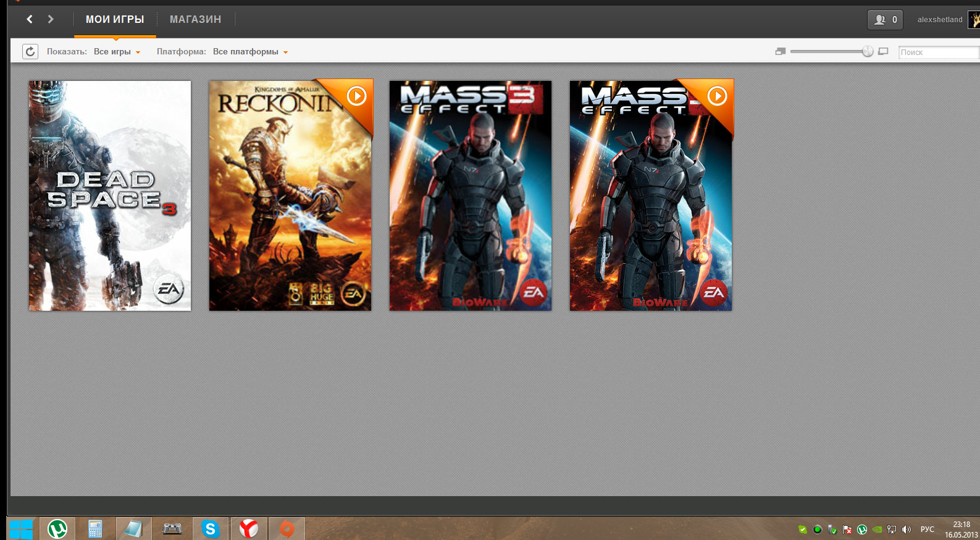Play second Mass Effect 3 via corner button
The height and width of the screenshot is (540, 980).
click(x=717, y=96)
